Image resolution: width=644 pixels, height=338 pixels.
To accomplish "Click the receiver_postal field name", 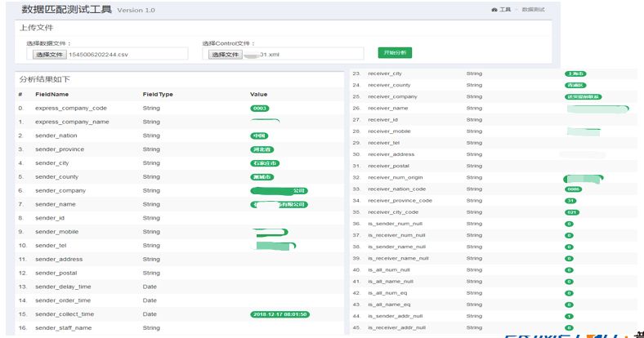I will 388,166.
